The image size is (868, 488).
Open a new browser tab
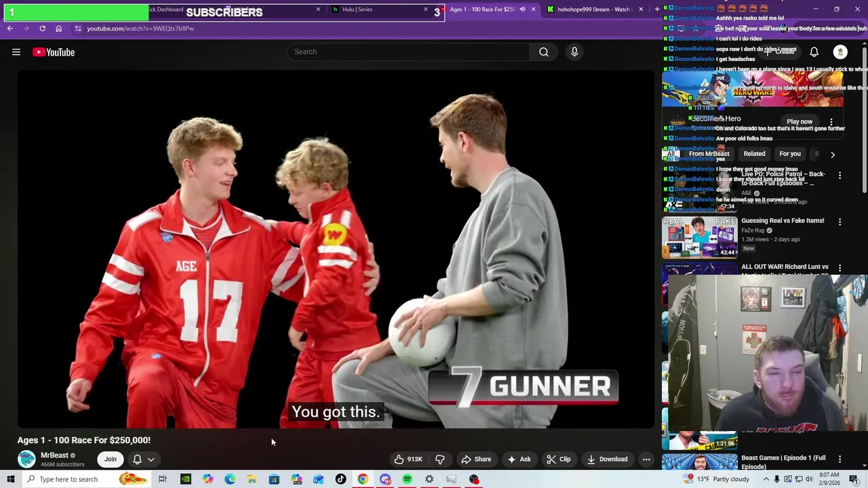click(x=656, y=9)
